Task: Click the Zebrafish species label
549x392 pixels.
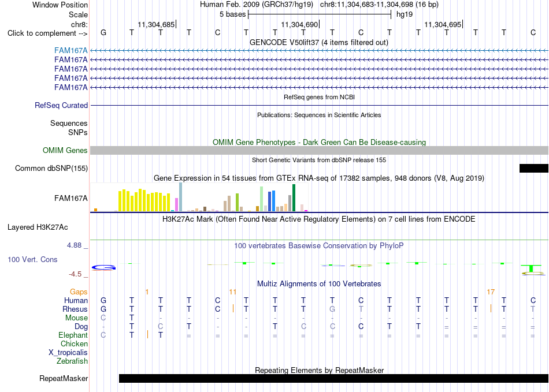Action: [72, 361]
